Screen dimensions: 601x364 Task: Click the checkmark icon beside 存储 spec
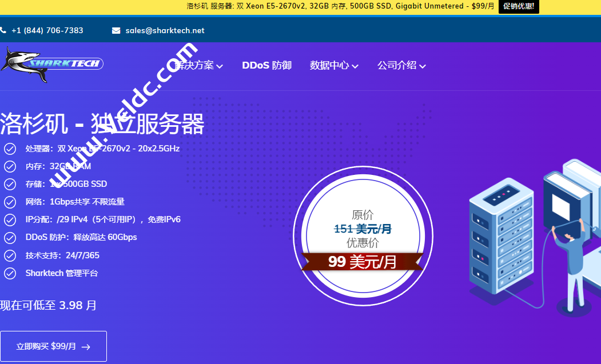pos(9,184)
